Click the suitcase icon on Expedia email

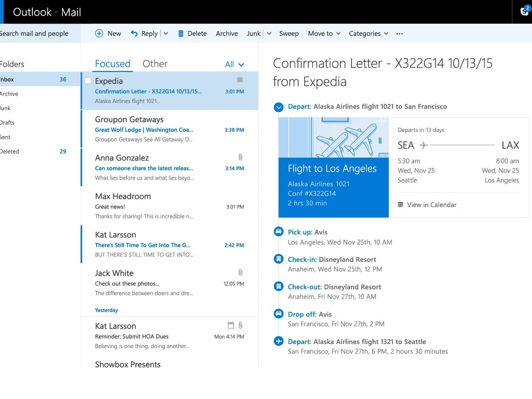point(240,80)
